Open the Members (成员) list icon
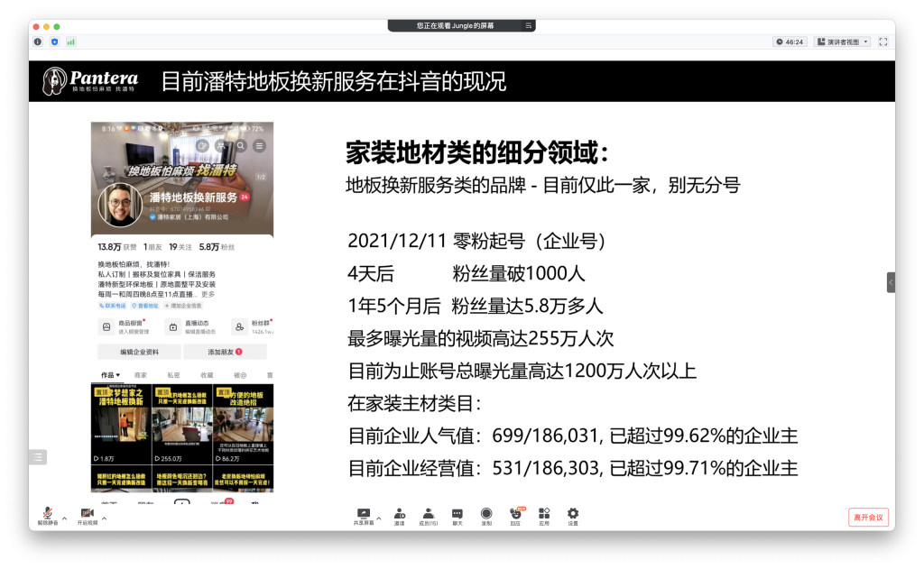This screenshot has height=569, width=924. click(x=429, y=516)
